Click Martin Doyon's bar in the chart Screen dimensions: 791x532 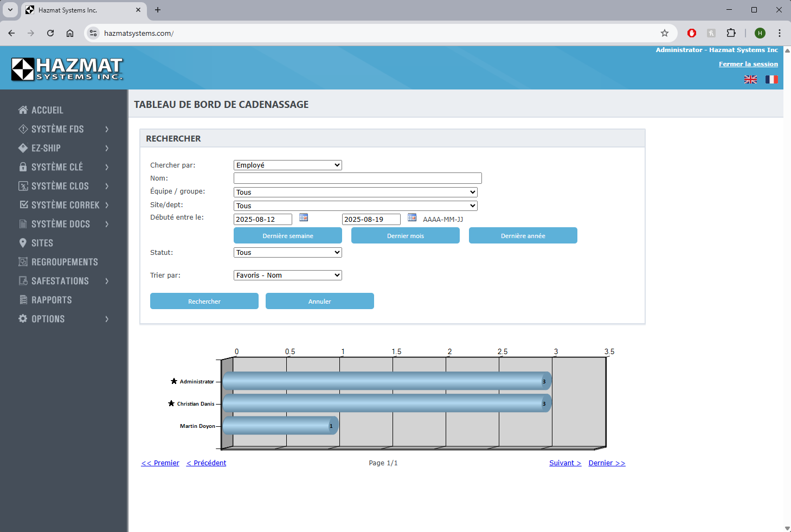tap(279, 426)
